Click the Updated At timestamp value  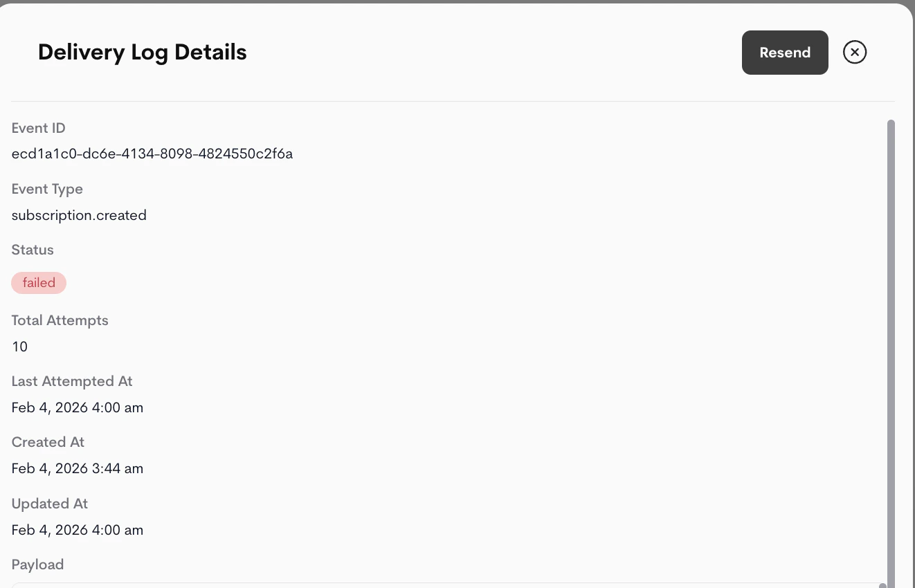point(77,530)
